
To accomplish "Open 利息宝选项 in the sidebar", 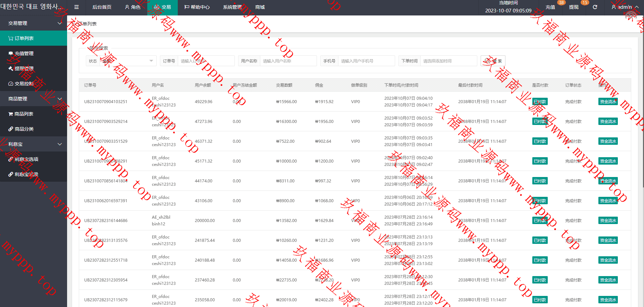I will (x=26, y=159).
